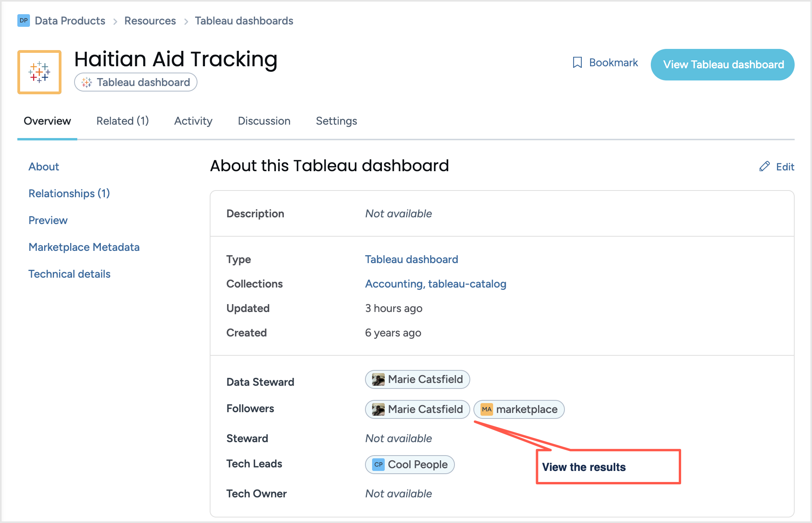Click the Haitian Aid Tracking title
This screenshot has width=812, height=523.
click(x=176, y=59)
